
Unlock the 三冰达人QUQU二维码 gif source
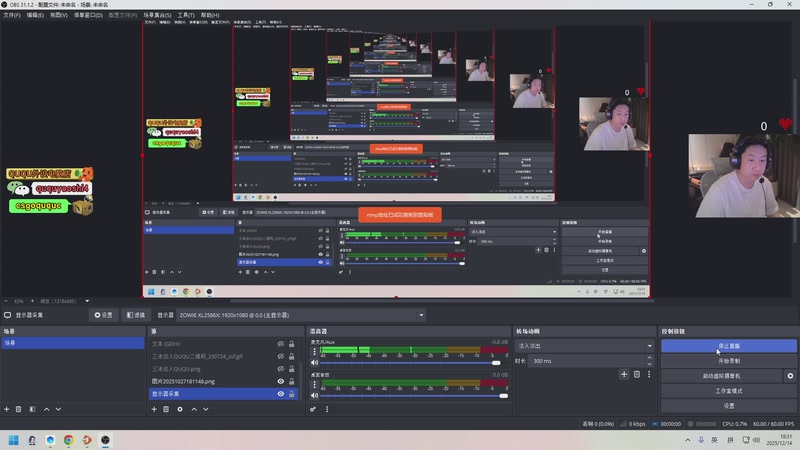tap(292, 356)
